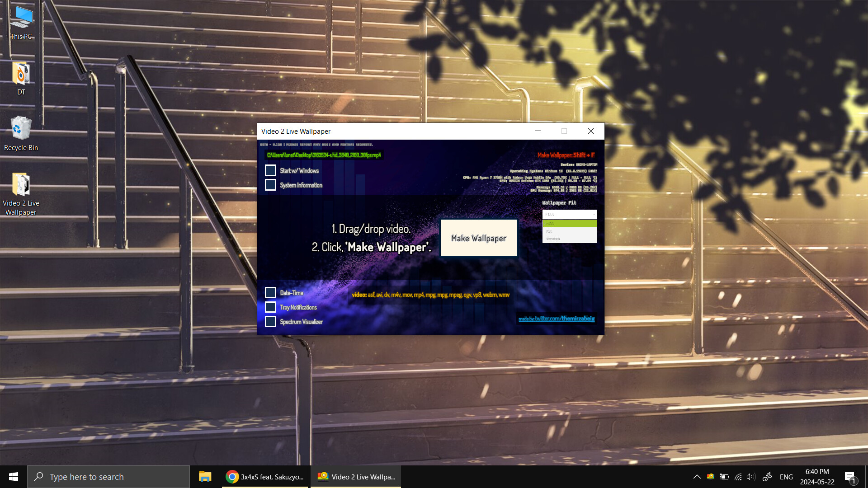Check the Spectrum Visualizer option
868x488 pixels.
click(270, 321)
